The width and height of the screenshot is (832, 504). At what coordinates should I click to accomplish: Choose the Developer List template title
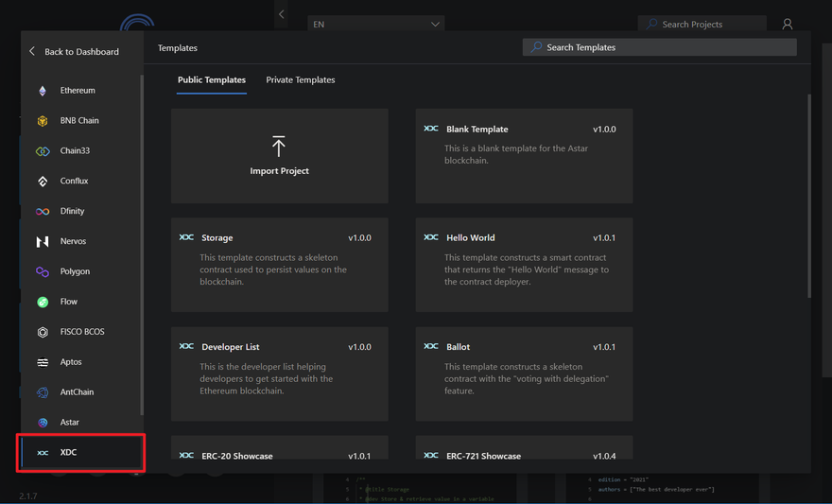231,347
